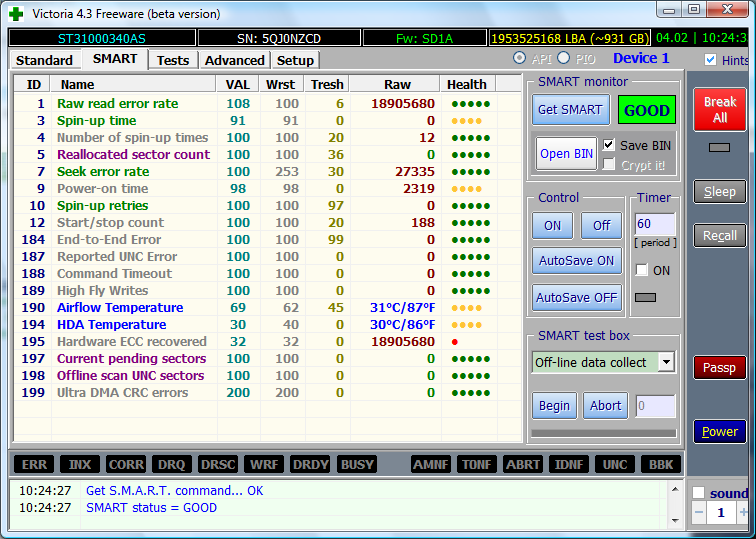The width and height of the screenshot is (756, 539).
Task: Enable the Timer ON checkbox
Action: [641, 270]
